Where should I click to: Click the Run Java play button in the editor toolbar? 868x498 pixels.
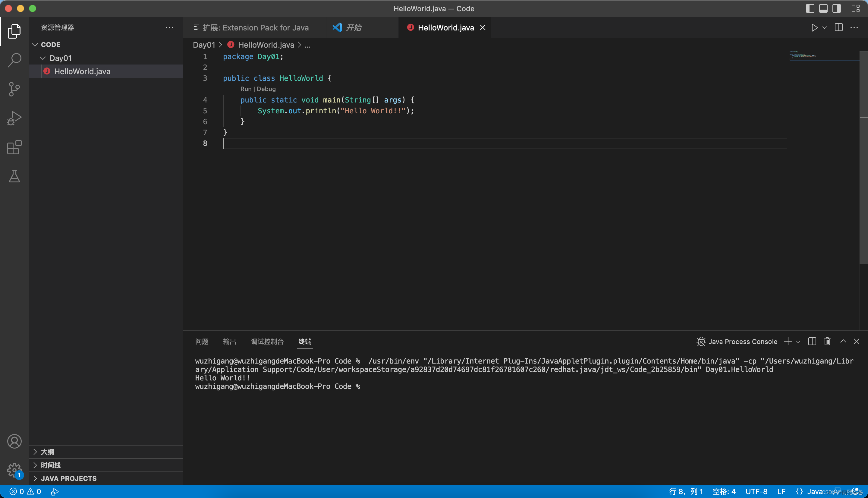[815, 28]
